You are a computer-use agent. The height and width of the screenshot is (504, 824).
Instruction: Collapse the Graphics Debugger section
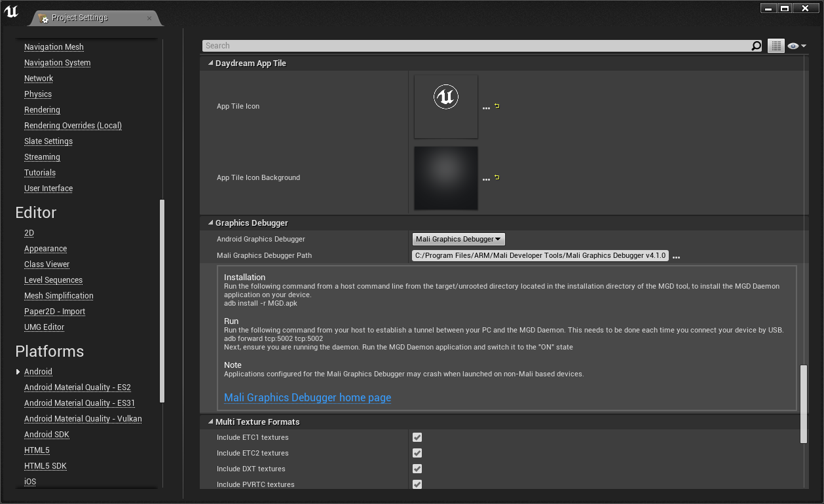click(x=210, y=223)
